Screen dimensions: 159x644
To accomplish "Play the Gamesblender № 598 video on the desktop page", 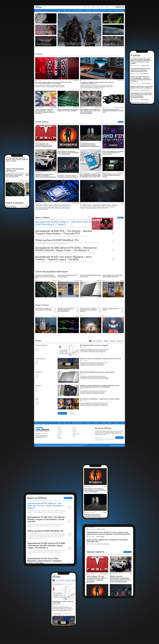I will coord(113,250).
